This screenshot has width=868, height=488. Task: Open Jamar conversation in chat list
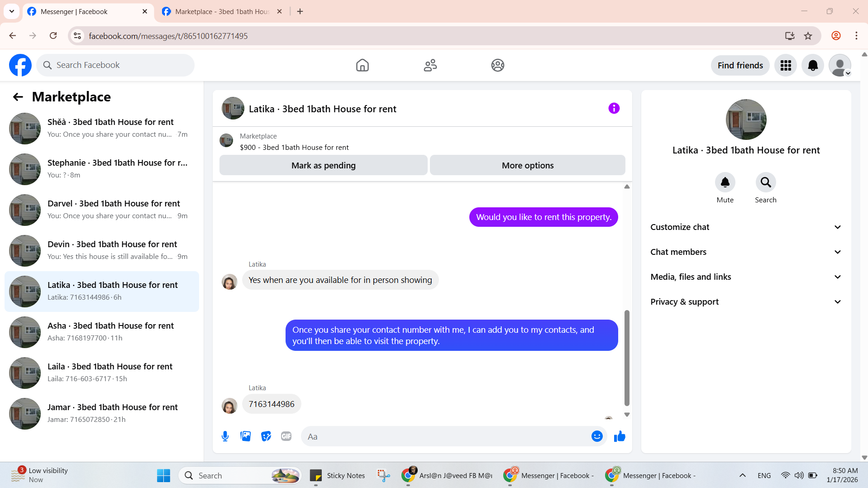pyautogui.click(x=102, y=414)
